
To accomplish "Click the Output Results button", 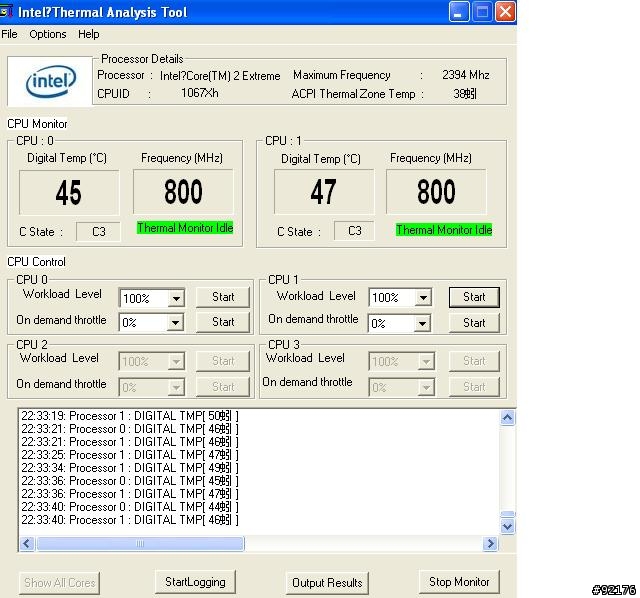I will 327,582.
